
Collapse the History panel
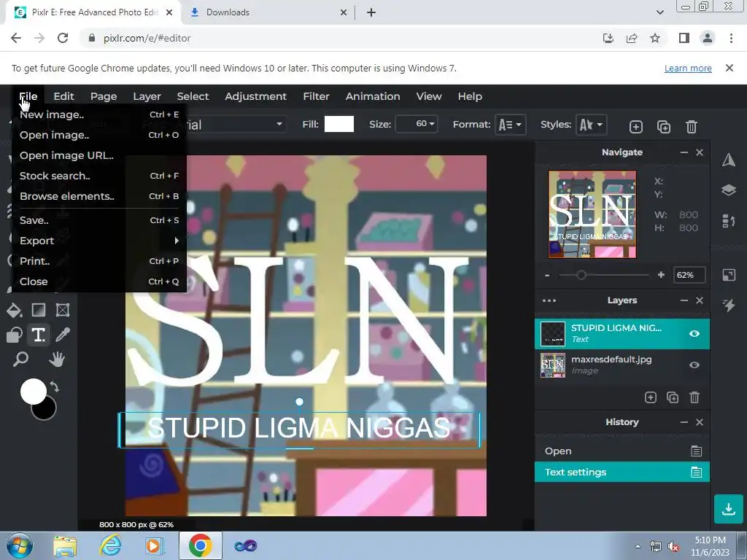coord(684,422)
